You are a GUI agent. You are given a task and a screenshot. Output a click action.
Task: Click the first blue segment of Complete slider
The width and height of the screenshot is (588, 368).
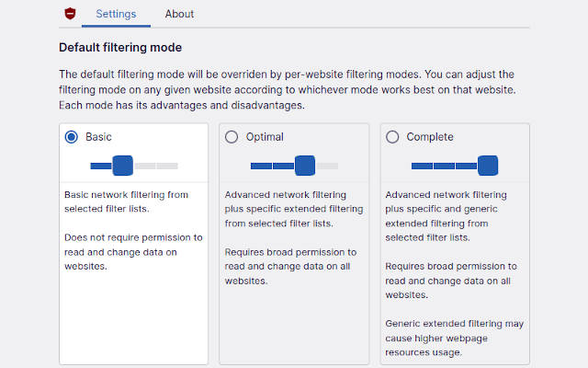[422, 166]
